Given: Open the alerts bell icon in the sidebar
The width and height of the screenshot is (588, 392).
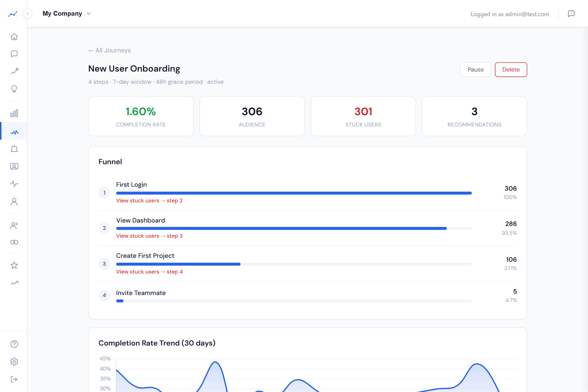Looking at the screenshot, I should coord(14,149).
